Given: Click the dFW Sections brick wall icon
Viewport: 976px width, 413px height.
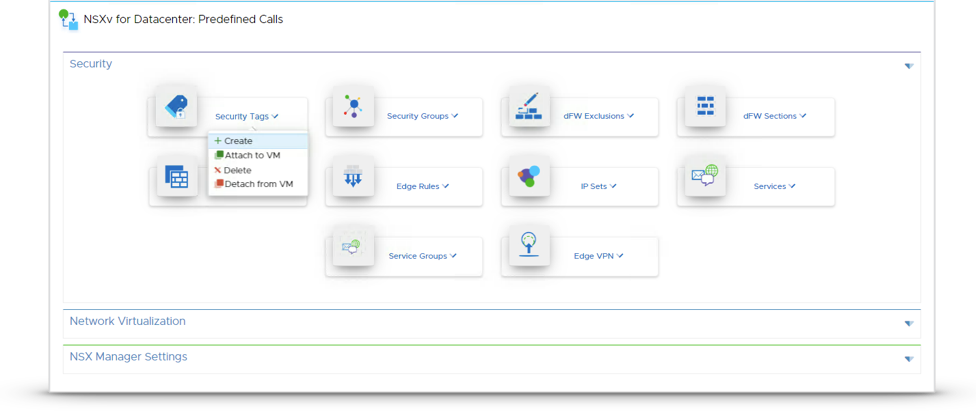Looking at the screenshot, I should pyautogui.click(x=705, y=107).
